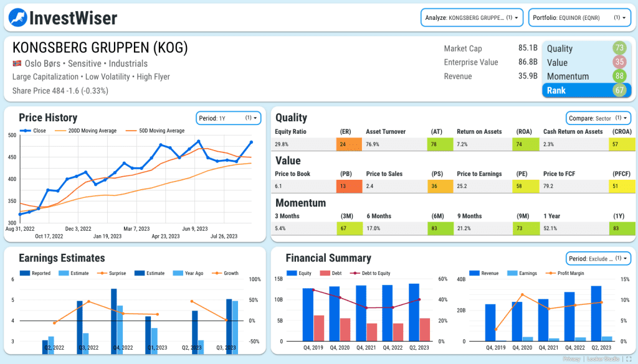The width and height of the screenshot is (638, 364).
Task: Click the Momentum section heading in panel
Action: pyautogui.click(x=301, y=203)
